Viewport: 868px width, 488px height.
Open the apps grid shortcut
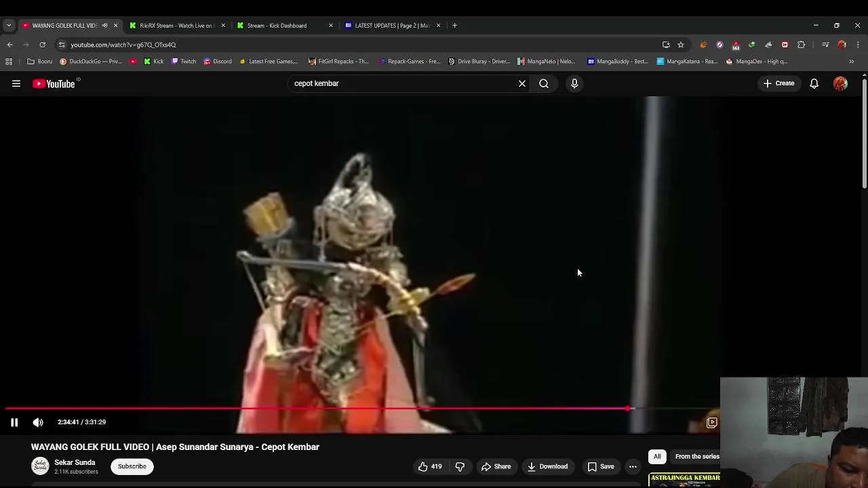9,61
